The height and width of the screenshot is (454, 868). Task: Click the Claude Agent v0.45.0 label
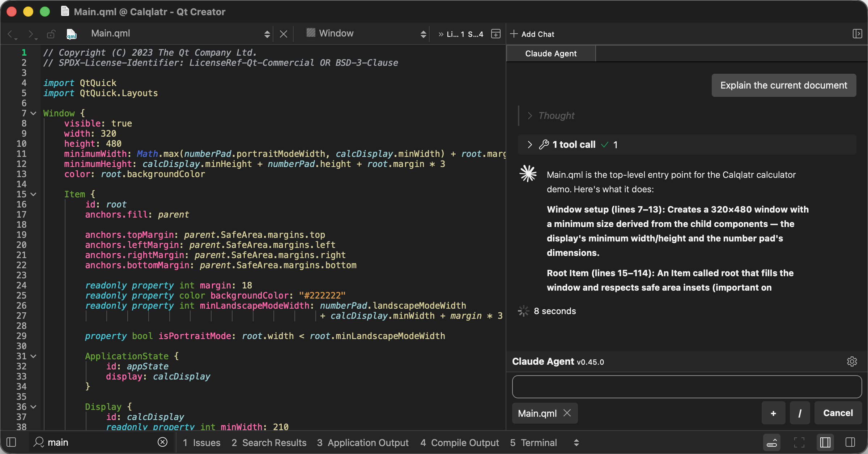(x=558, y=361)
